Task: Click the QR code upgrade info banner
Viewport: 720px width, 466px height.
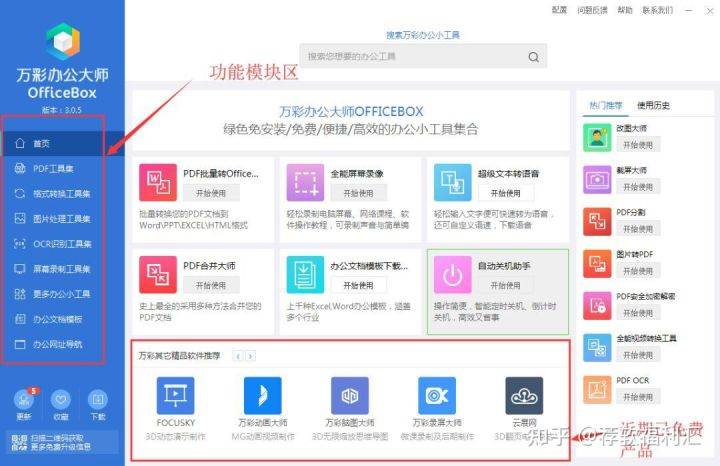Action: [x=61, y=442]
